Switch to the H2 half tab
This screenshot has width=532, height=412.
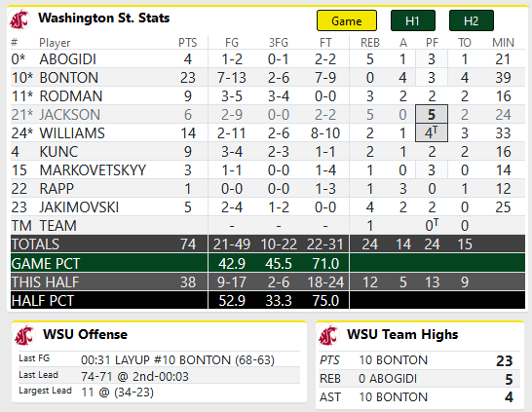coord(472,20)
